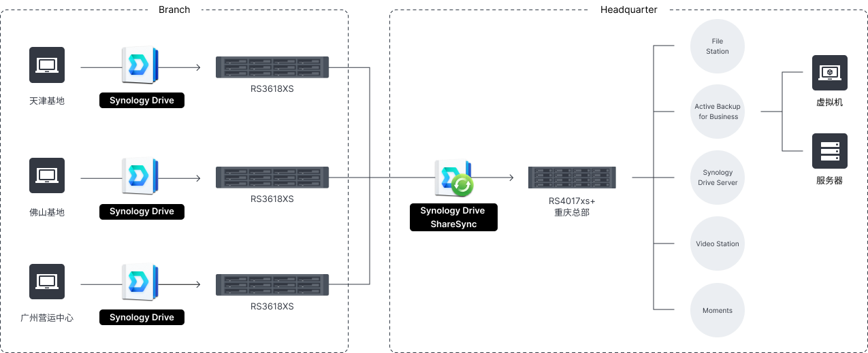
Task: Click the Synology Drive logo in 广州营运中心 row
Action: [x=140, y=283]
